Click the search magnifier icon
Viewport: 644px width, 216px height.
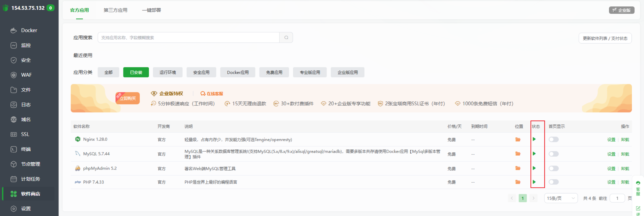(x=286, y=37)
